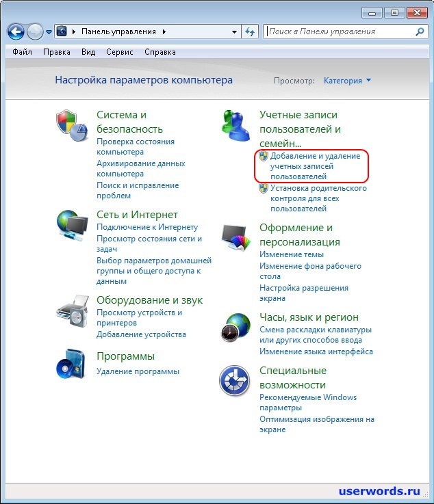
Task: Click the System and Security shield icon
Action: 71,124
